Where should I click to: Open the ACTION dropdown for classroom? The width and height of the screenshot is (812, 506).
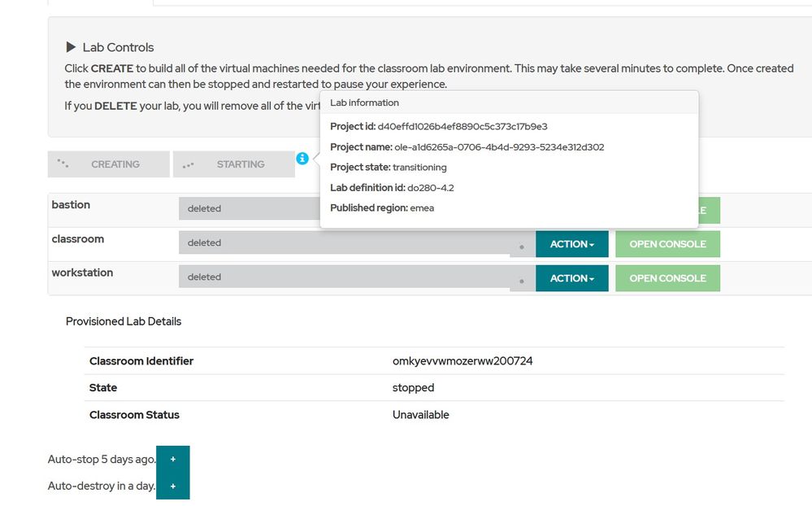pyautogui.click(x=572, y=244)
